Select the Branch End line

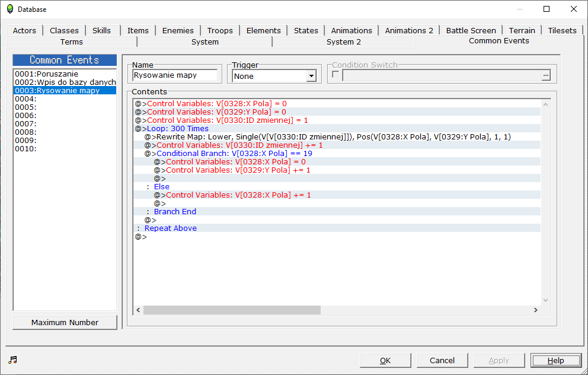(x=337, y=211)
